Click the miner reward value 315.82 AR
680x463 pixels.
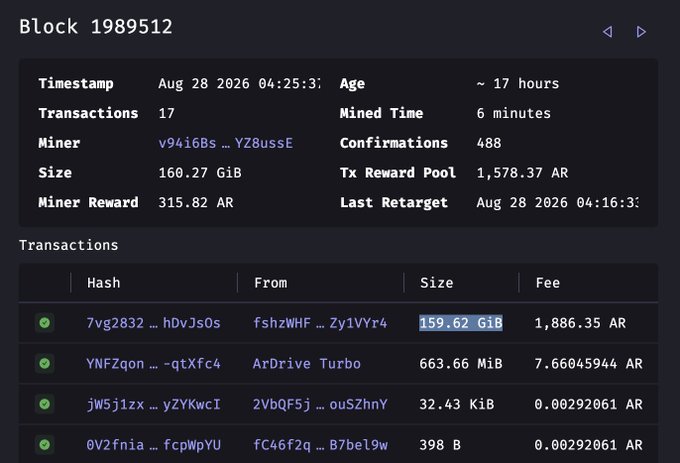(196, 202)
